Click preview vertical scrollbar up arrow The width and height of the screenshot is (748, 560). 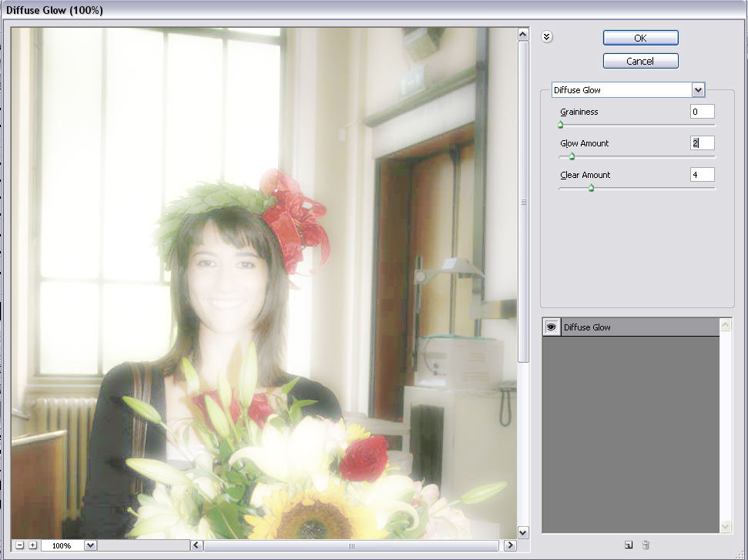pos(523,35)
